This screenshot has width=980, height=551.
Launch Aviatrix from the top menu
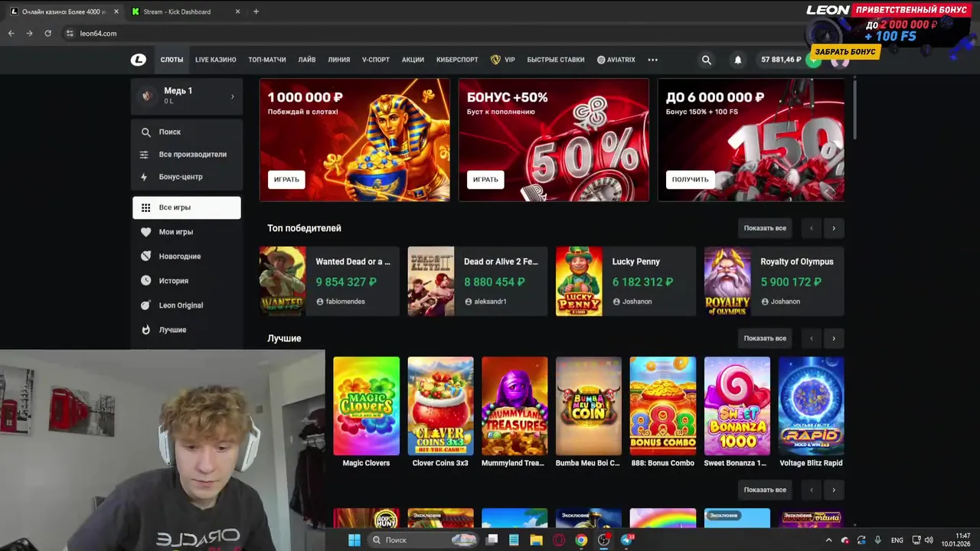coord(616,60)
